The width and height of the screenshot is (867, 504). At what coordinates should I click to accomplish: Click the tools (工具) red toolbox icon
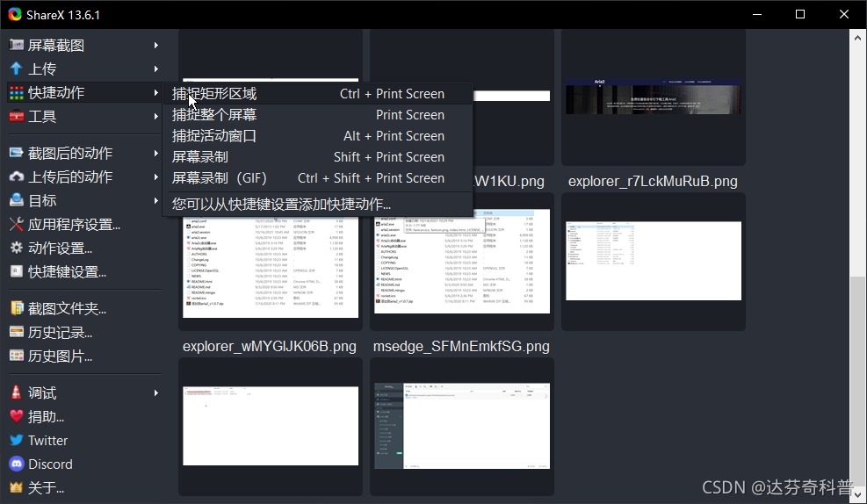point(17,117)
